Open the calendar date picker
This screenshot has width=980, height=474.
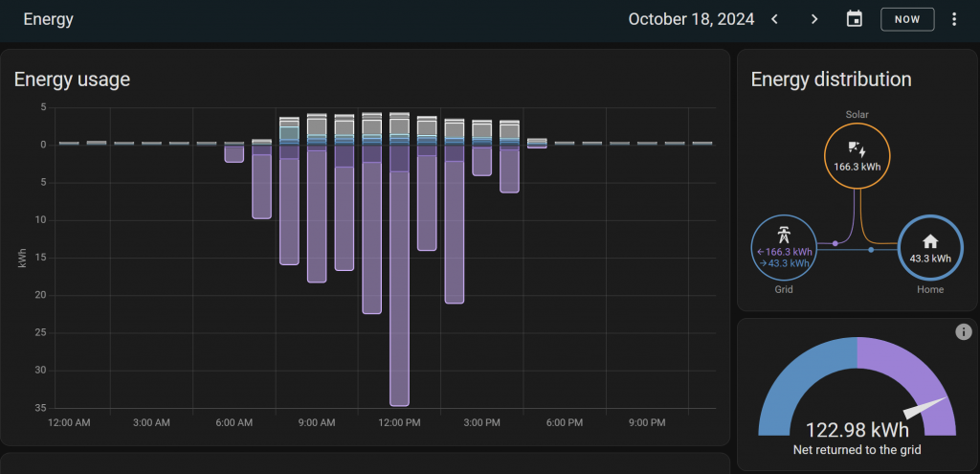854,19
